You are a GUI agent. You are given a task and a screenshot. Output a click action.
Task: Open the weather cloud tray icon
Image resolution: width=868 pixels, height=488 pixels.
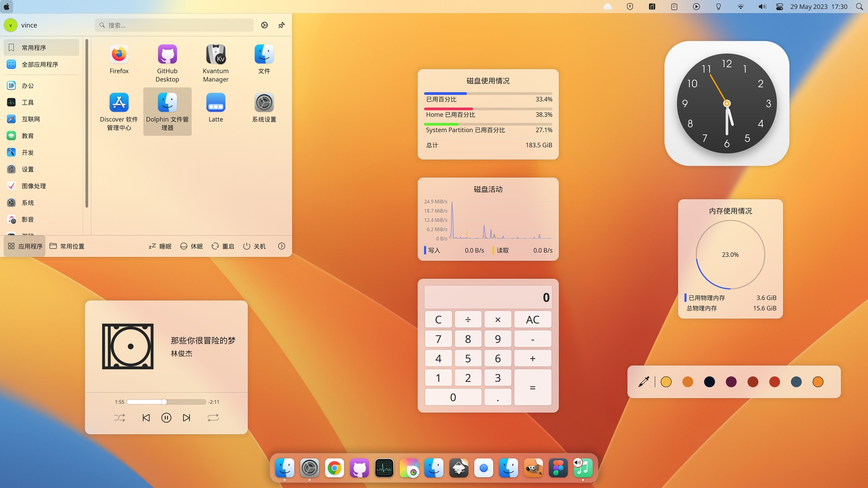coord(608,6)
